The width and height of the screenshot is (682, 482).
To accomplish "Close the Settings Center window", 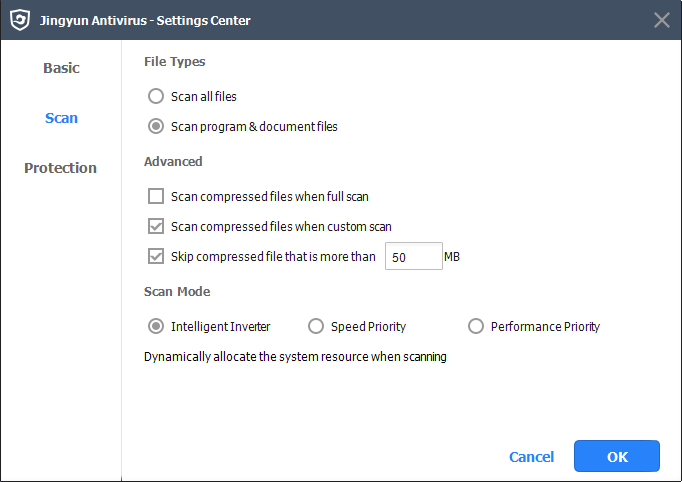I will click(x=661, y=20).
